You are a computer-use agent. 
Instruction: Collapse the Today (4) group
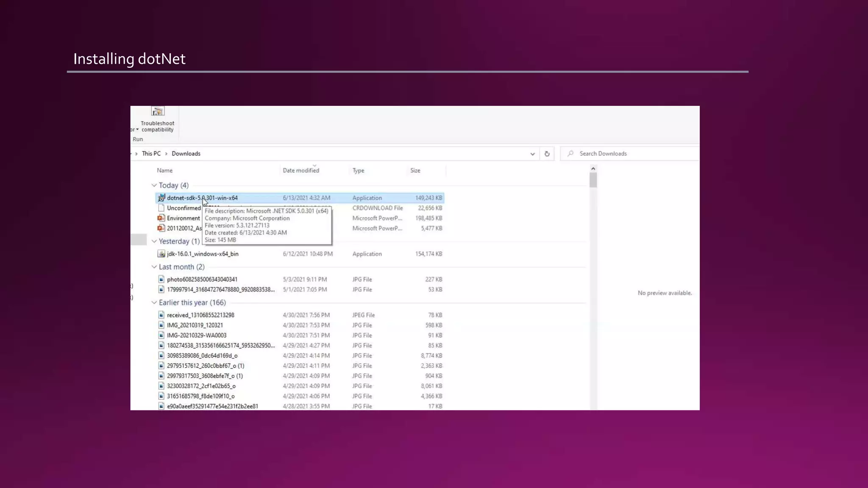(x=154, y=185)
